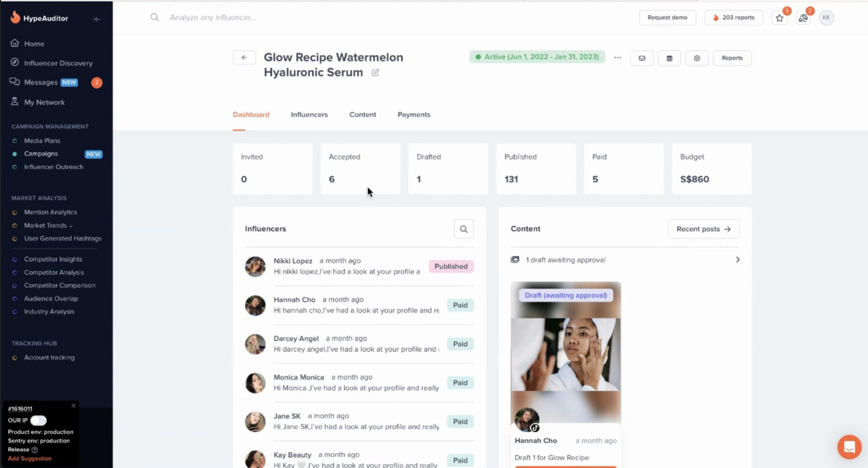Click the Published 131 stat card
Screen dimensions: 868x468
click(x=536, y=169)
